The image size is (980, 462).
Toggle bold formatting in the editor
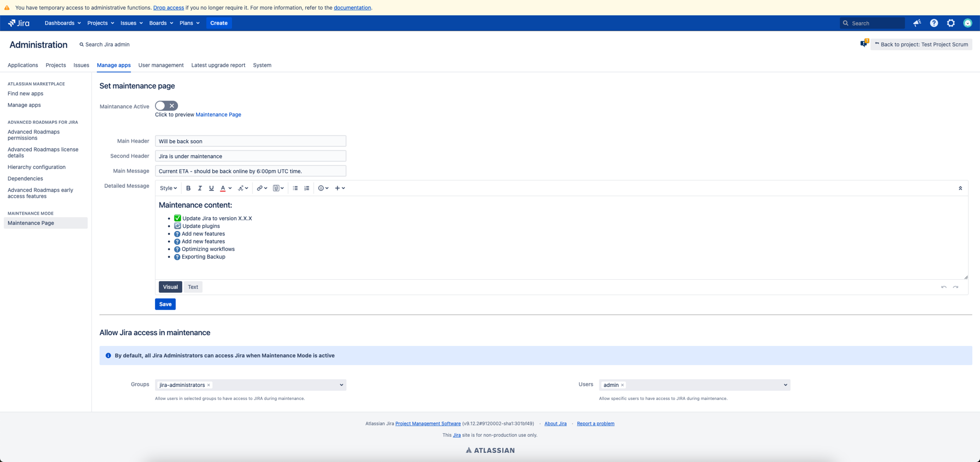point(188,188)
